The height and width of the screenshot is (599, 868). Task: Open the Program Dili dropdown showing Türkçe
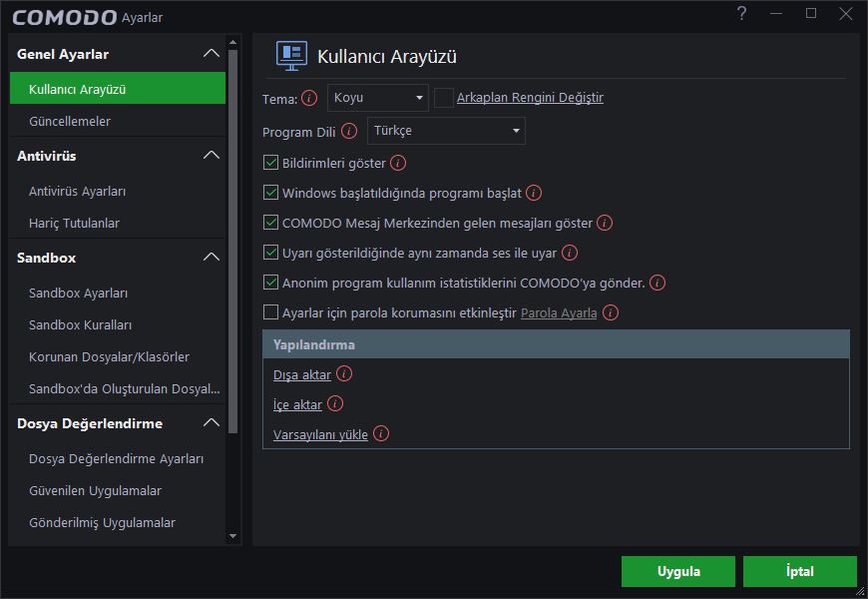(x=446, y=131)
